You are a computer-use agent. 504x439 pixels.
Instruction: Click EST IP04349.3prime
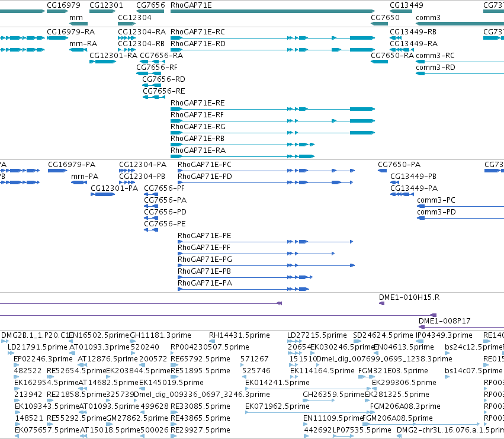pos(444,336)
